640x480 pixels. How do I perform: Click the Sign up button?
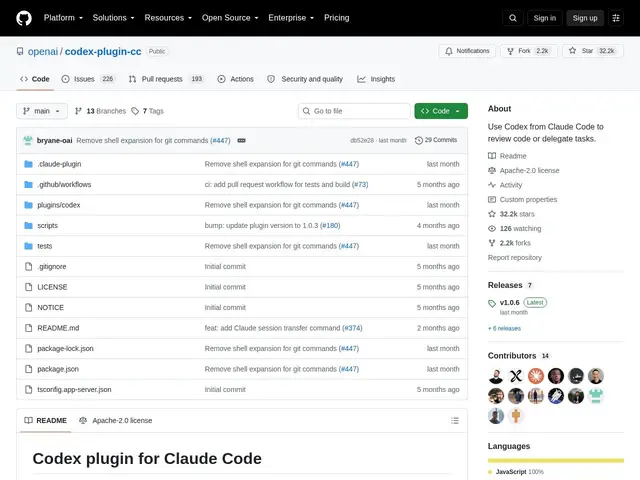point(584,18)
